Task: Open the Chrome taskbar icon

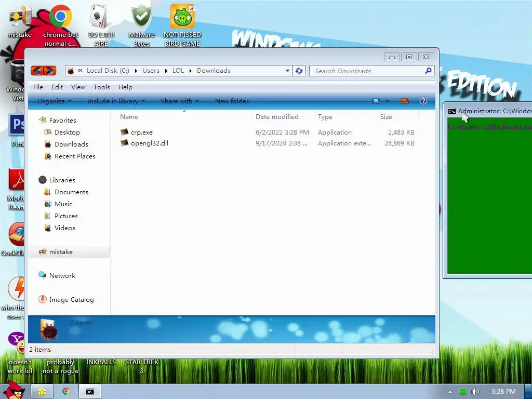Action: [66, 392]
